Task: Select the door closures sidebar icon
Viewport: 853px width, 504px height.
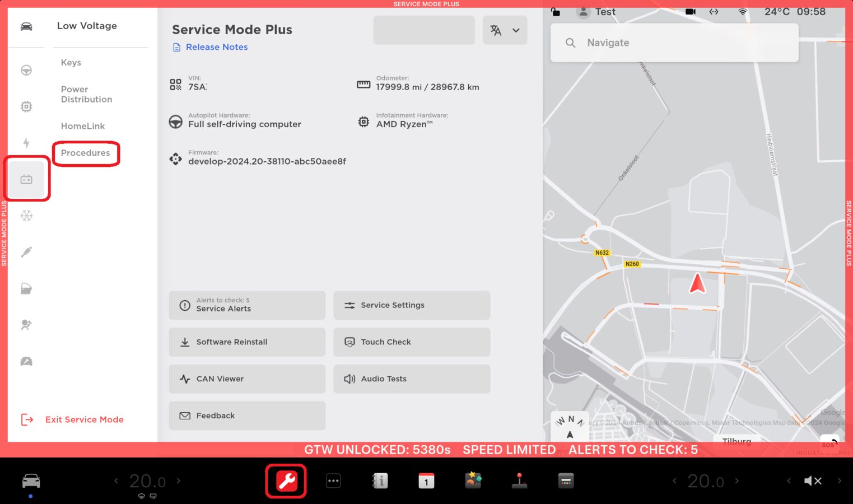Action: point(26,288)
